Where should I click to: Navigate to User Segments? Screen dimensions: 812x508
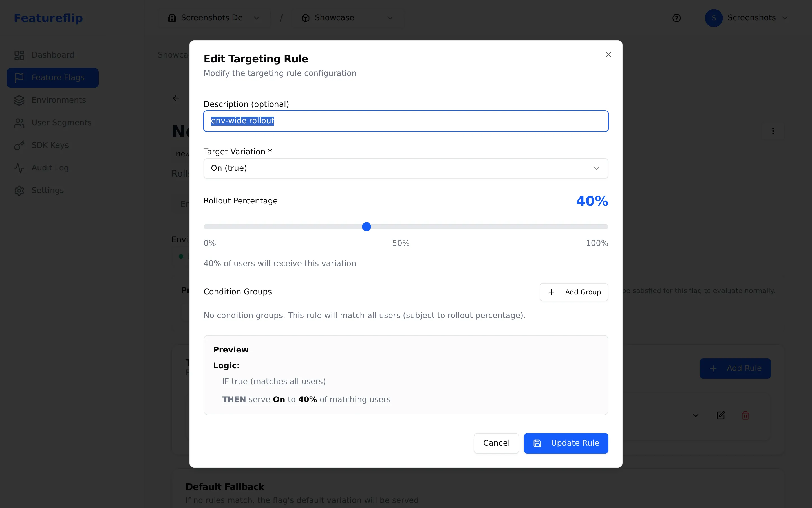point(53,123)
